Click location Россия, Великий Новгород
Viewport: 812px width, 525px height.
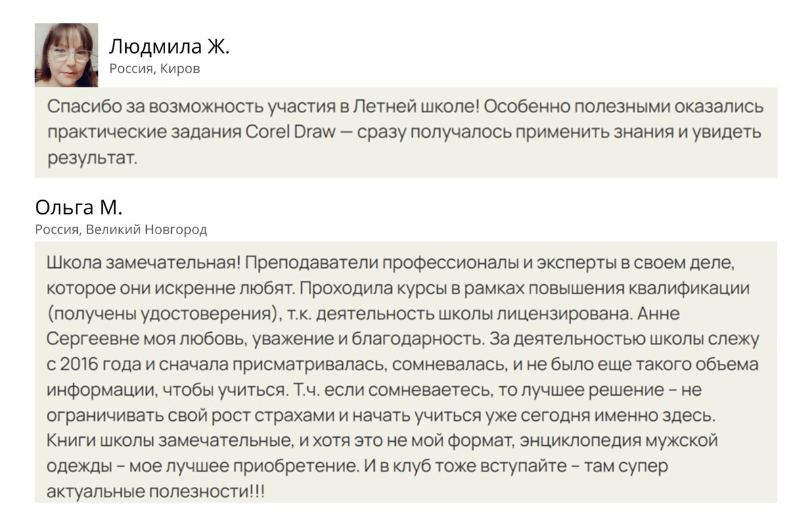point(121,230)
